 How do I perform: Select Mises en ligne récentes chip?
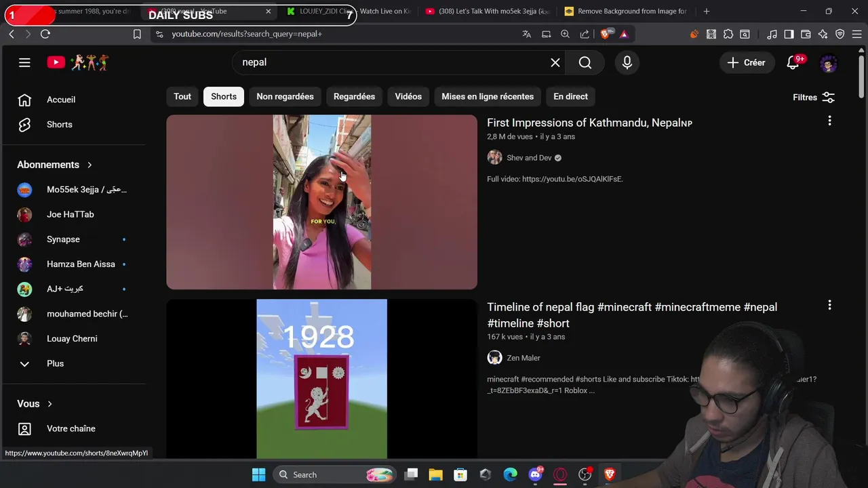tap(488, 96)
